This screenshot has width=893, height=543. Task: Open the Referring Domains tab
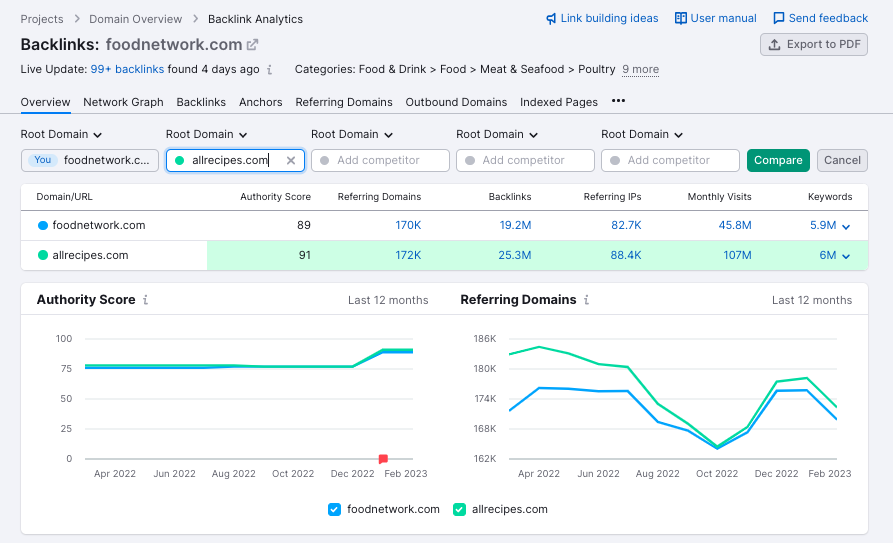(x=344, y=102)
